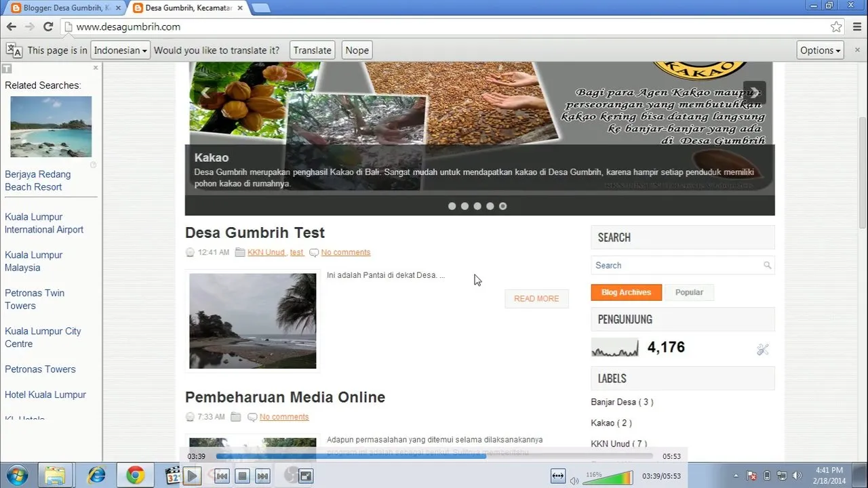
Task: Skip to previous track in media player
Action: click(222, 476)
